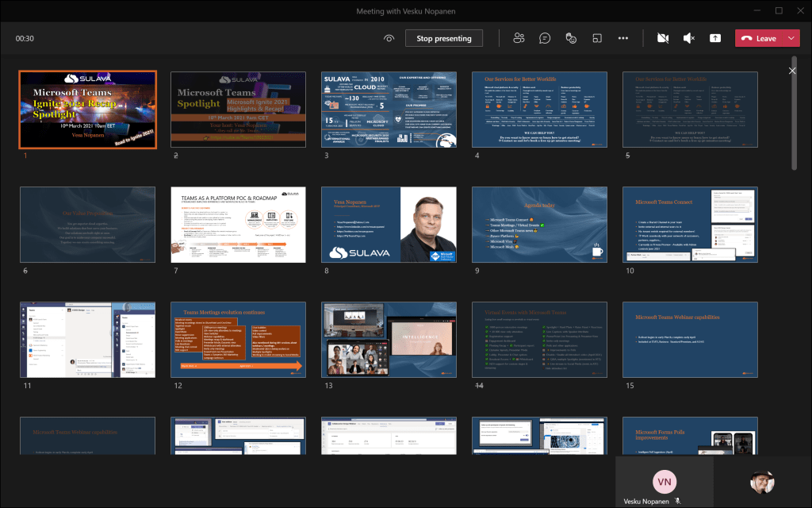This screenshot has width=812, height=508.
Task: Select slide 8 with Vesa Nopanen photo
Action: [389, 225]
